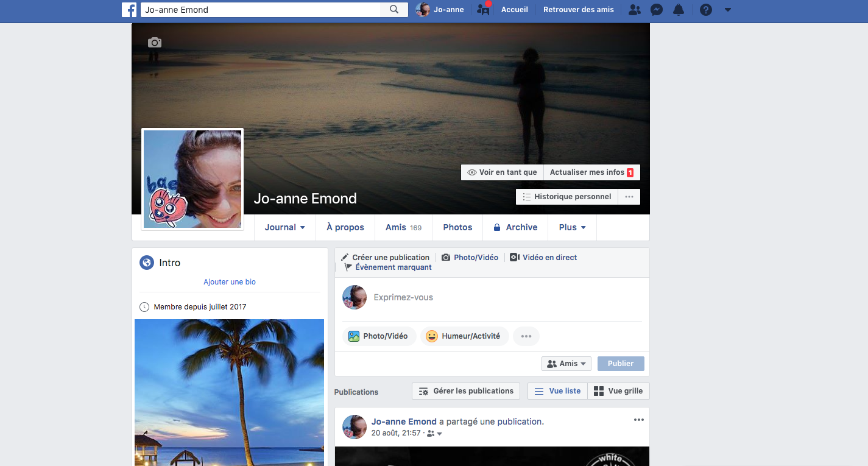This screenshot has height=466, width=868.
Task: Click Actualiser mes infos button
Action: [x=591, y=172]
